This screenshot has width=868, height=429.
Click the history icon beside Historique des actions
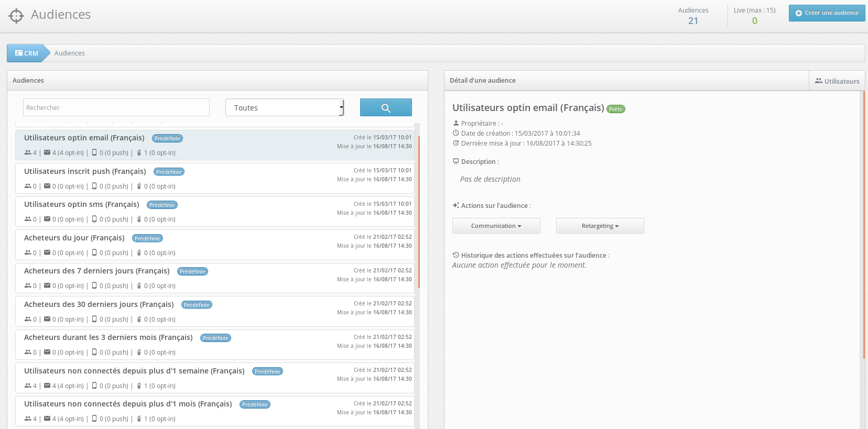tap(455, 256)
